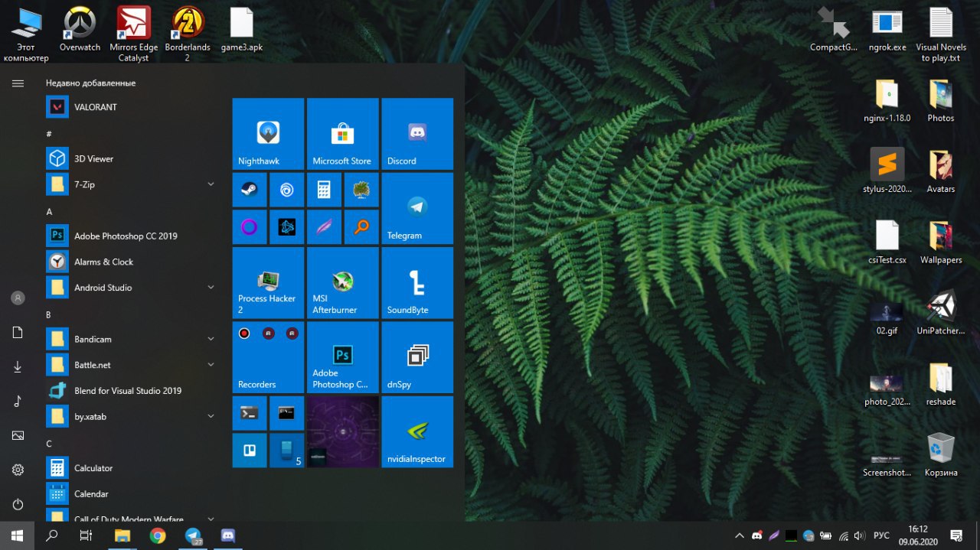Image resolution: width=980 pixels, height=550 pixels.
Task: Open Alarms & Clock app
Action: [x=132, y=262]
